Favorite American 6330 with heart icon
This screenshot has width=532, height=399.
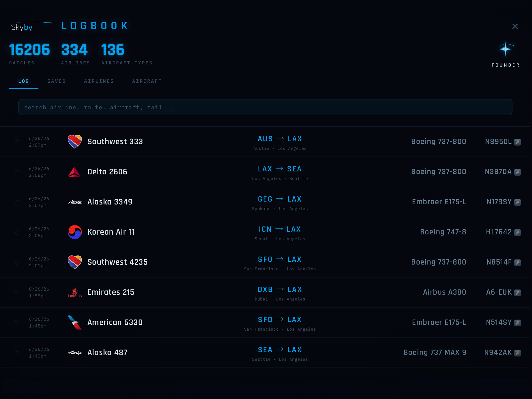(x=16, y=322)
